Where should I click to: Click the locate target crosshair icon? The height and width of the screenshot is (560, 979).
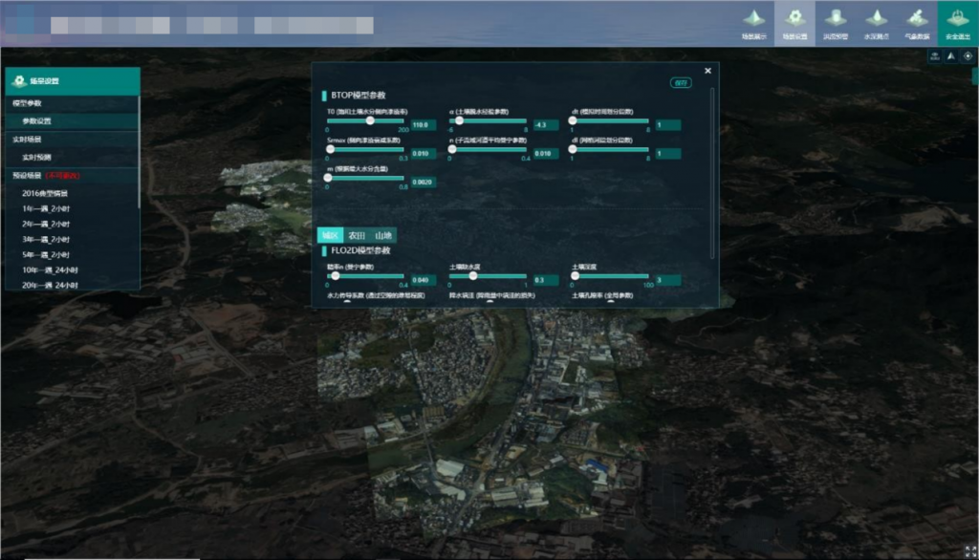point(968,56)
